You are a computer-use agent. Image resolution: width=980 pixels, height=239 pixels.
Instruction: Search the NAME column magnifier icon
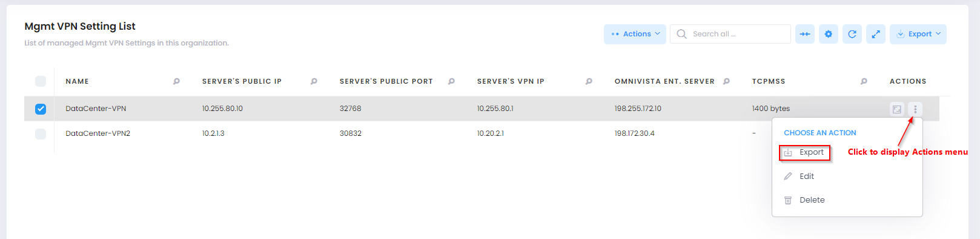(x=176, y=81)
